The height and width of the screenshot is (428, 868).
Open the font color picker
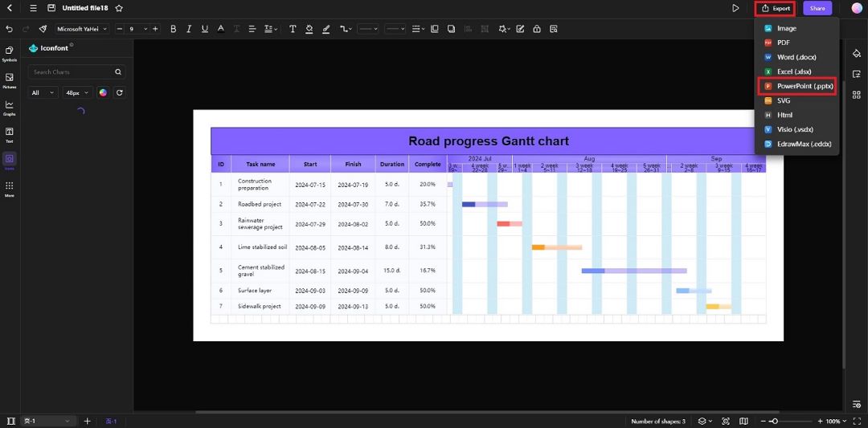[220, 29]
